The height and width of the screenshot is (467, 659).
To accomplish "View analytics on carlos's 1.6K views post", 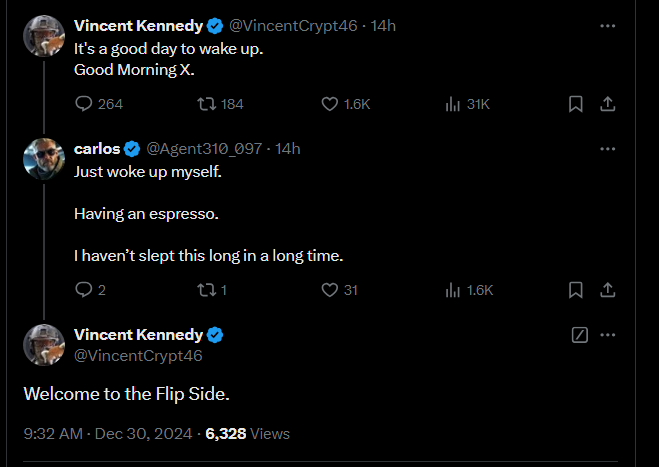I will (452, 290).
